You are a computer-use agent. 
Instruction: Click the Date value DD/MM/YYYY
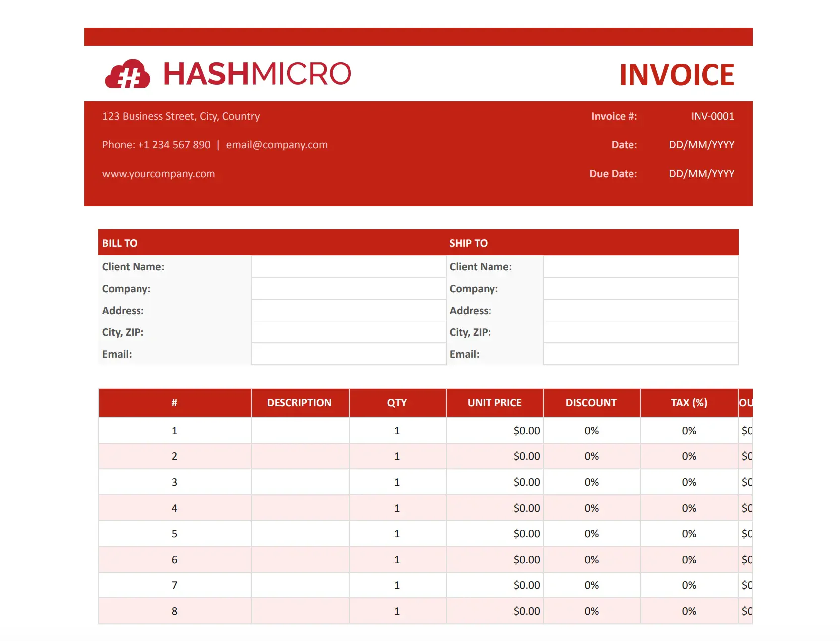point(701,145)
